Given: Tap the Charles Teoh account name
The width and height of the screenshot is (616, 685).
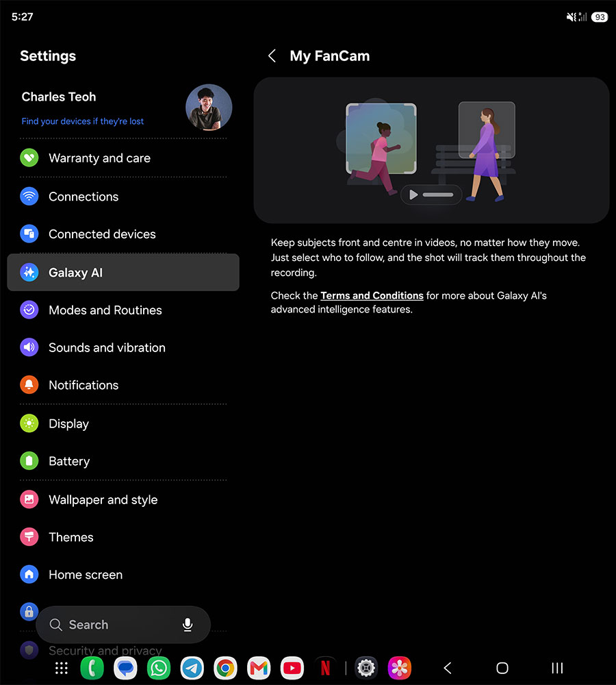Looking at the screenshot, I should point(59,97).
